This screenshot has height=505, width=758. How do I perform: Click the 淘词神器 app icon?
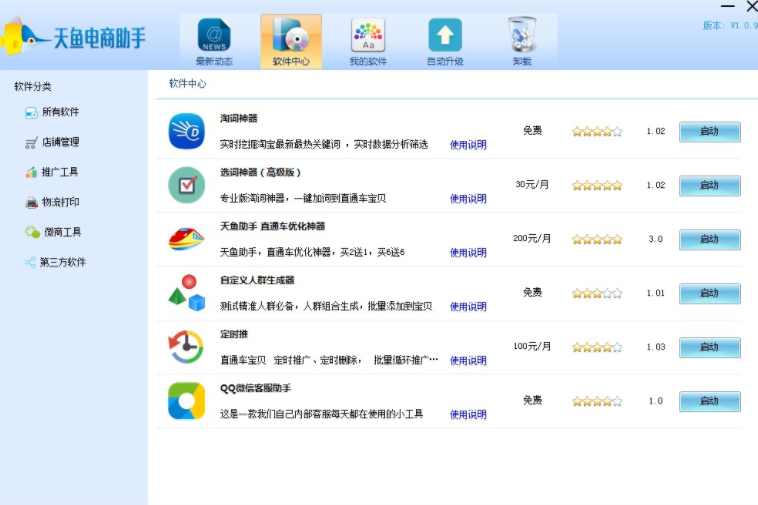187,131
